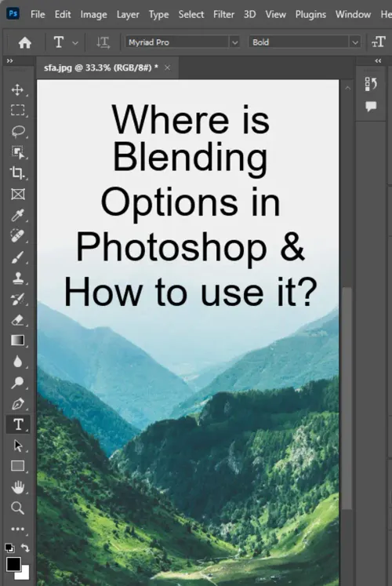392x586 pixels.
Task: Click the vertical scrollbar thumb
Action: pos(347,398)
